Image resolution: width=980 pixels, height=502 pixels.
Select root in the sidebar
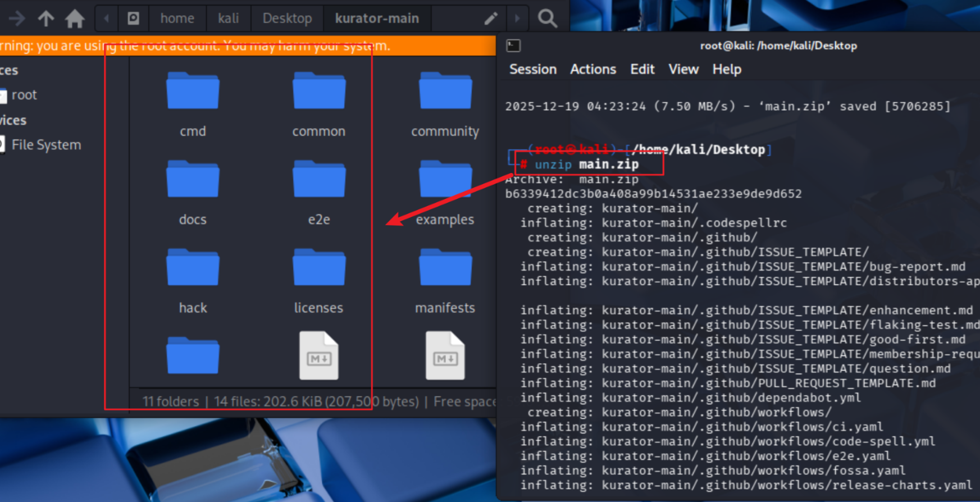pos(24,95)
